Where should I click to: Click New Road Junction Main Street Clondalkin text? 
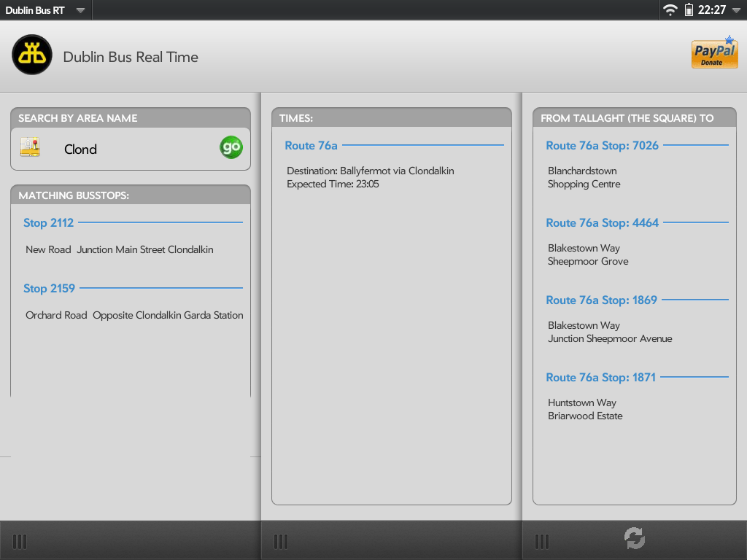click(x=120, y=249)
